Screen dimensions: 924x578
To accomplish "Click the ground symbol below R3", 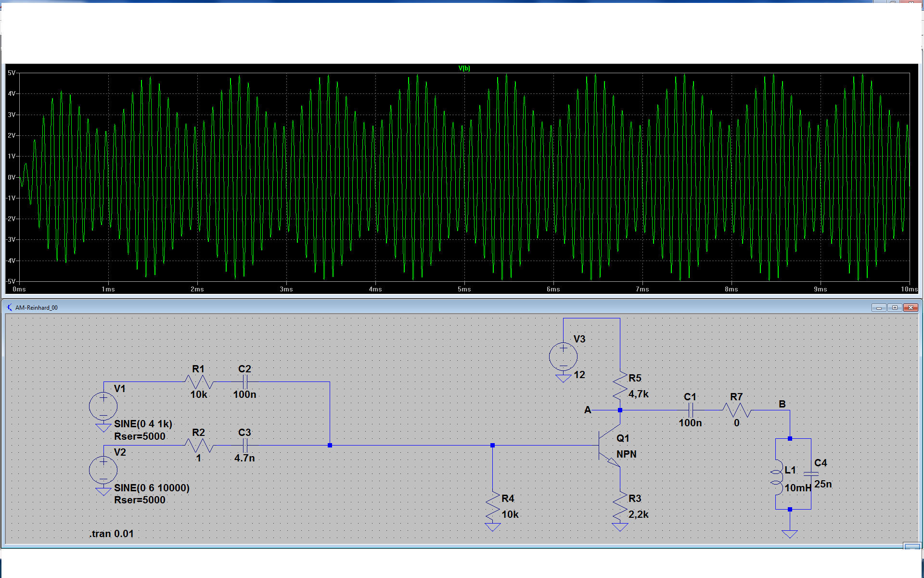I will click(620, 527).
